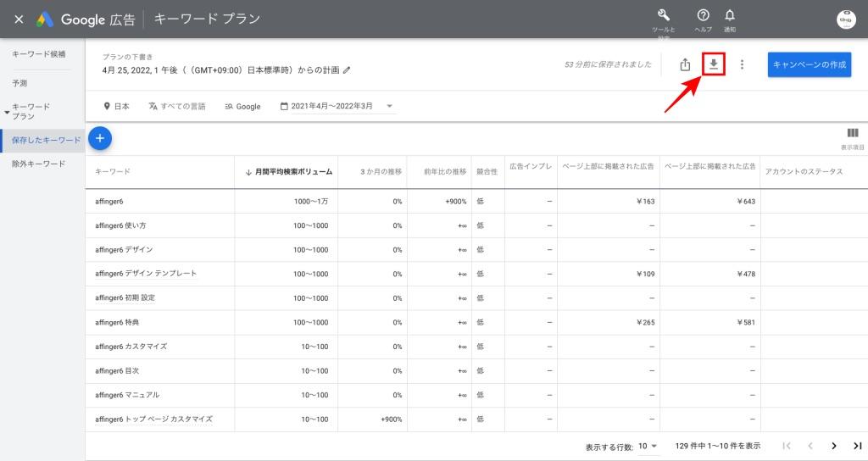Open 予測 in the sidebar

19,83
